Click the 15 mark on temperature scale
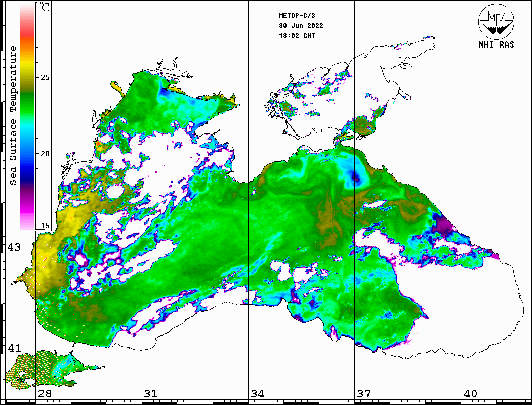 (x=45, y=226)
